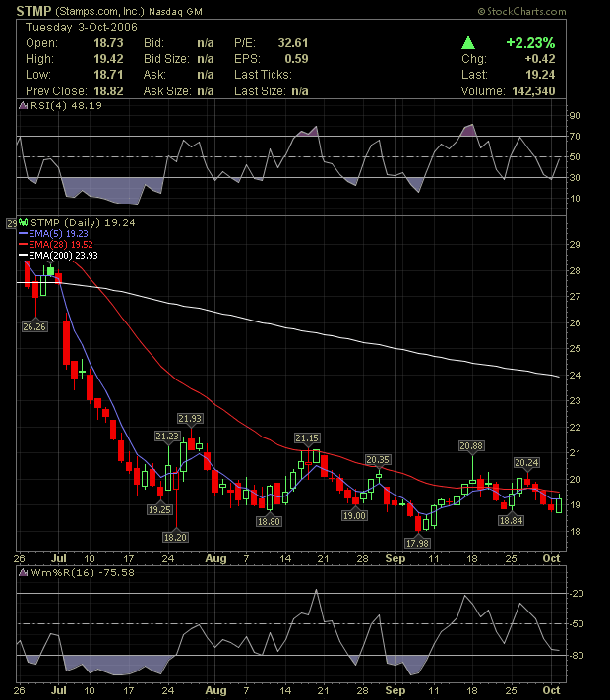Click the 18.80 low price label
Screen dimensions: 610x700
click(269, 521)
